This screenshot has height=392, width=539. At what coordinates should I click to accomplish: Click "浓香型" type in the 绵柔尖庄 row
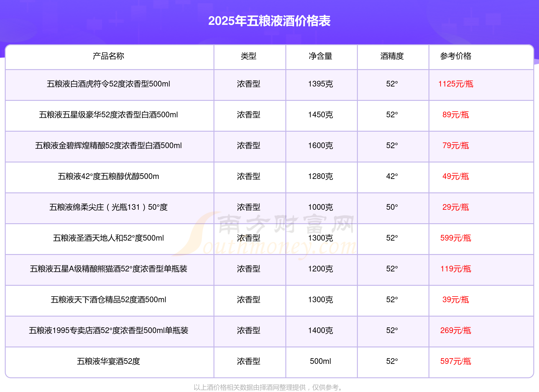249,207
